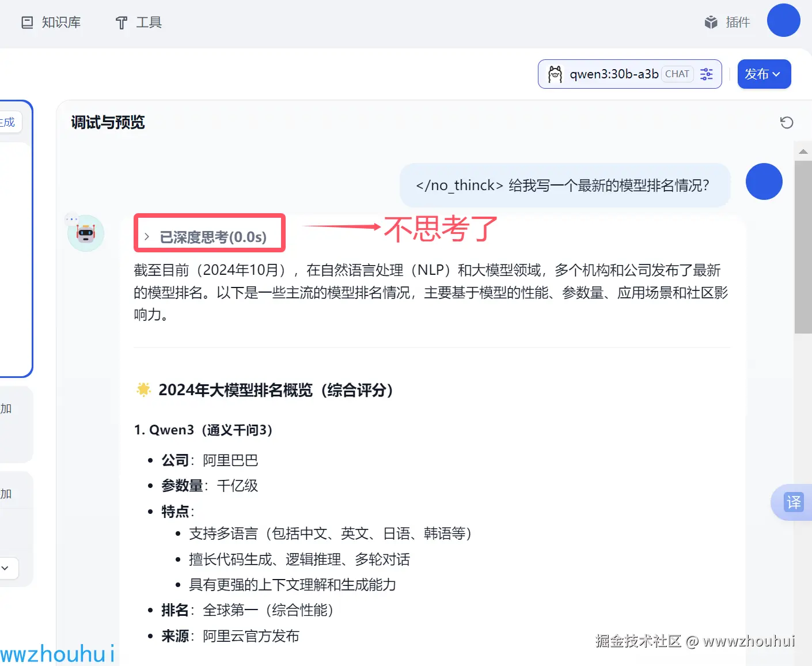Click the bullet 具有更强的上下文理解和生成能力
812x666 pixels.
293,585
